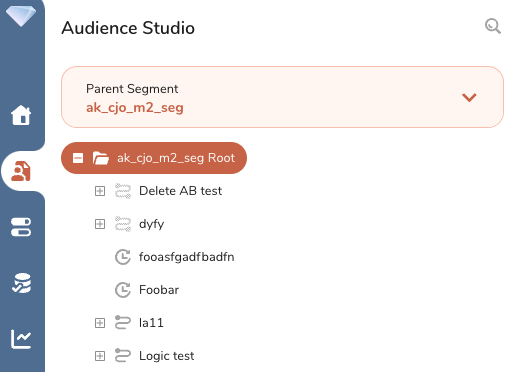Open the line chart analytics sidebar icon
The height and width of the screenshot is (372, 513).
click(x=21, y=339)
